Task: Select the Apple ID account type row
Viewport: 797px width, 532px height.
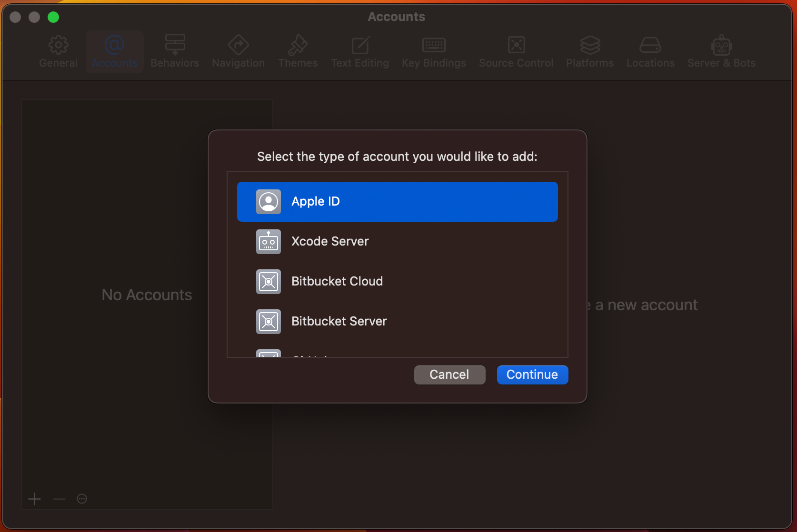Action: [x=398, y=202]
